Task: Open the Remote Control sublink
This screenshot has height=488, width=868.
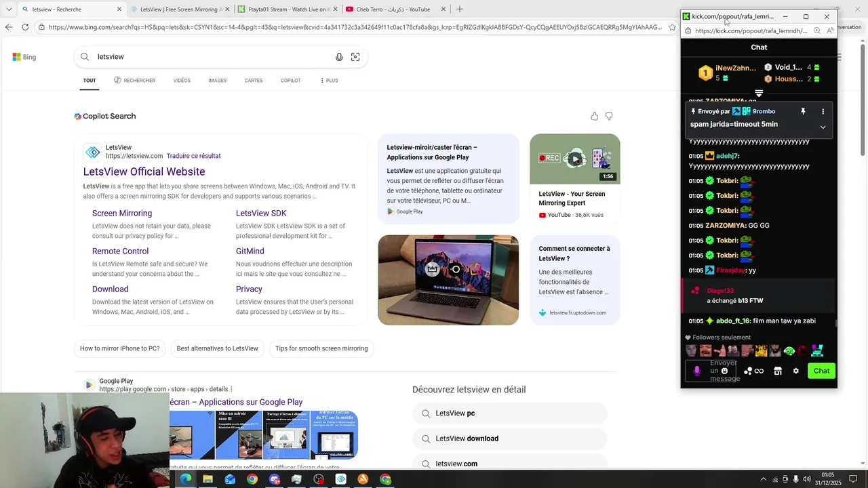Action: (120, 251)
